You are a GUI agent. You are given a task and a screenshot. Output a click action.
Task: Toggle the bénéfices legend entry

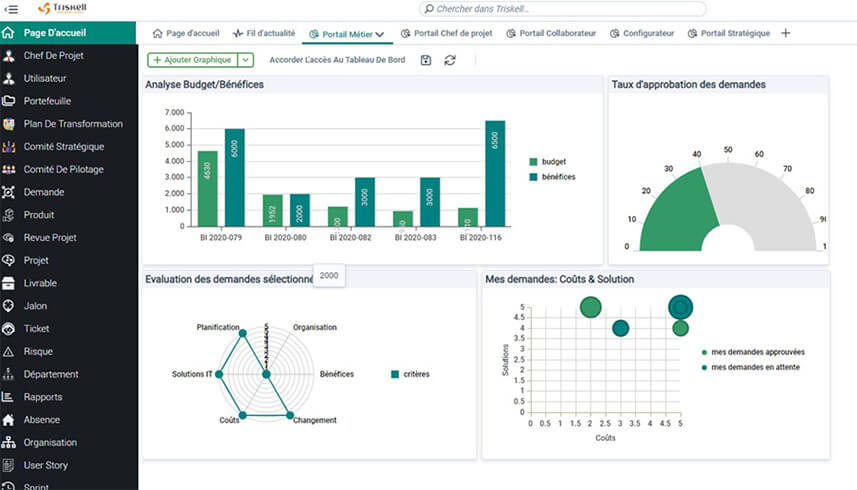click(552, 177)
